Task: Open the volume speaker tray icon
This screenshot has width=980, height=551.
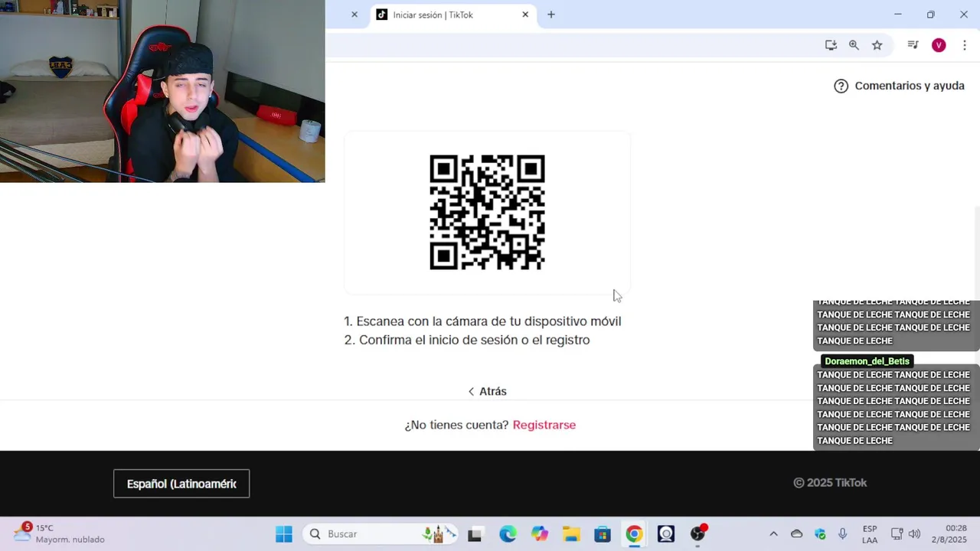Action: tap(914, 534)
